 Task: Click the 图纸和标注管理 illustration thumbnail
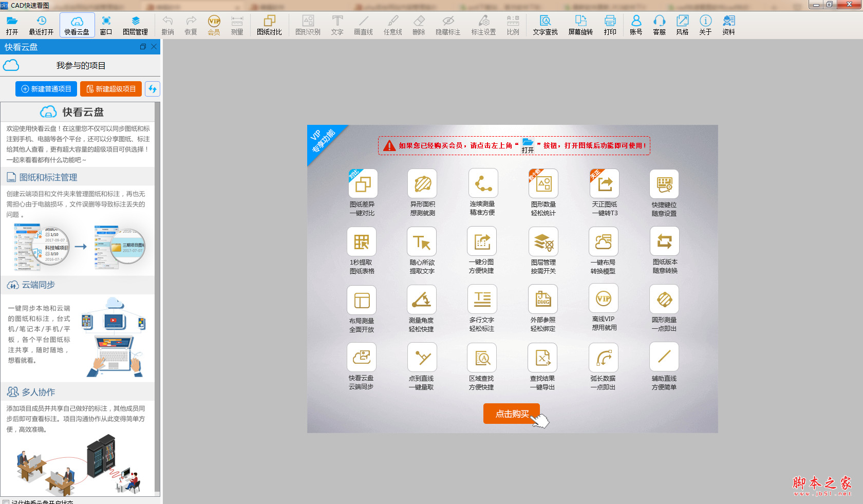(x=80, y=248)
